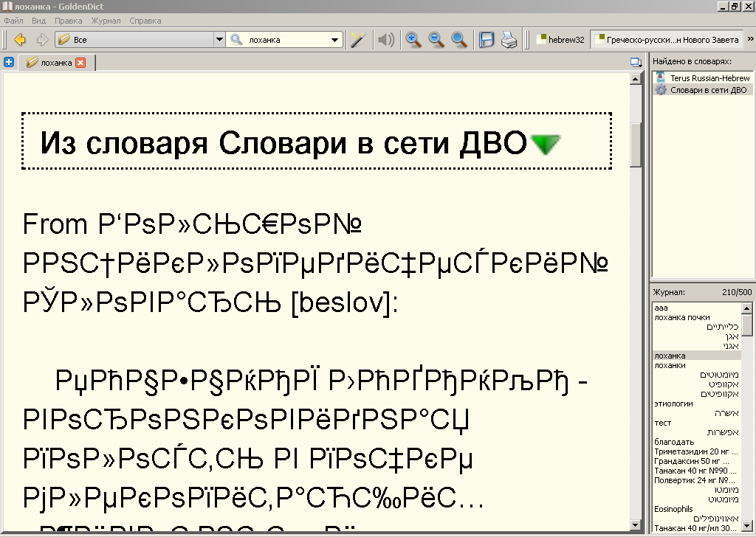This screenshot has width=756, height=537.
Task: Click the article's up scroll arrow
Action: coord(636,78)
